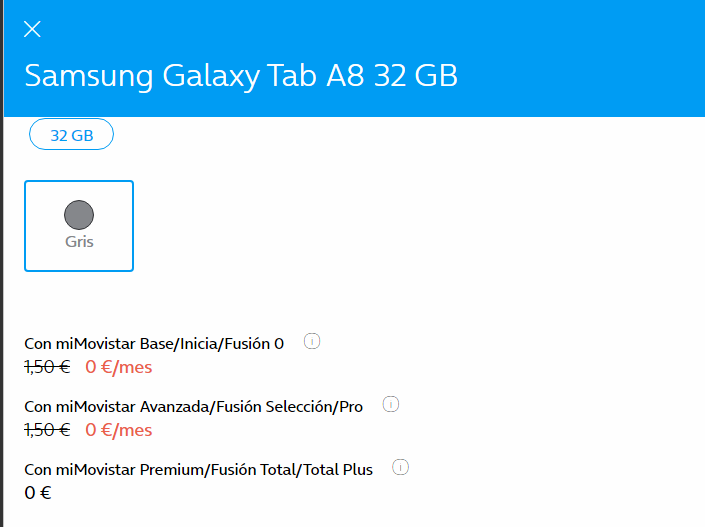Select the 32 GB storage option
The image size is (705, 527).
71,136
